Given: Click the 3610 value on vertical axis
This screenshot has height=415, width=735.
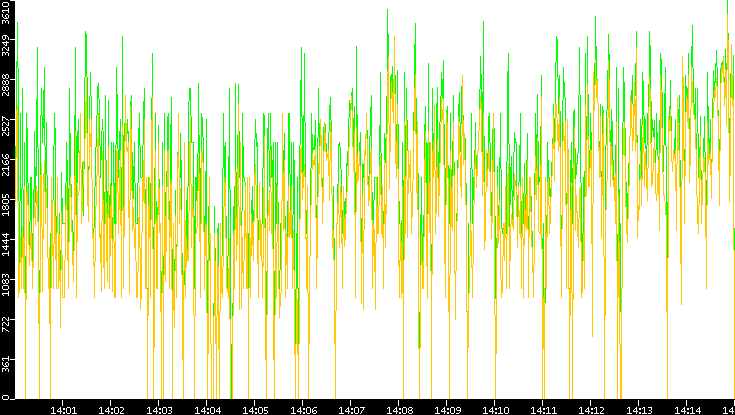Looking at the screenshot, I should tap(6, 11).
